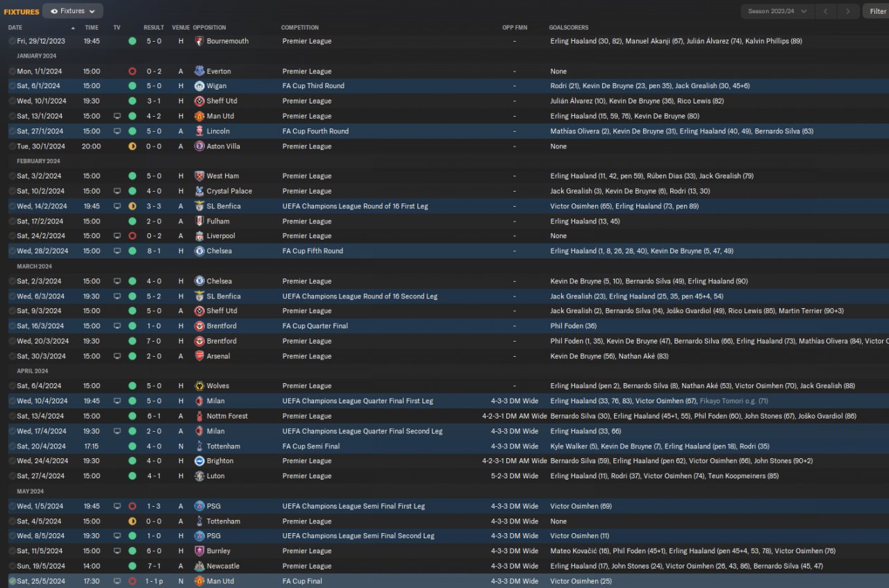Click Tottenham badge on FA Cup Semi Final row
Screen dimensions: 889x588
[x=199, y=446]
